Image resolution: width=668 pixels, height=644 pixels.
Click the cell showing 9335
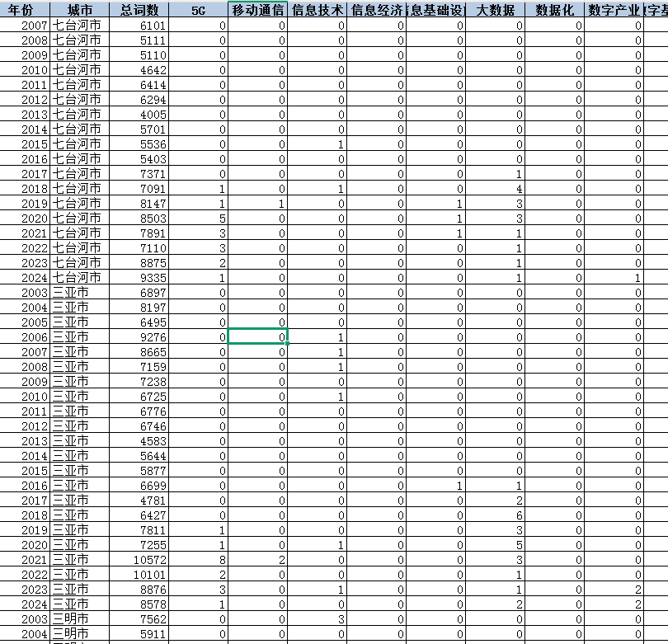[139, 278]
